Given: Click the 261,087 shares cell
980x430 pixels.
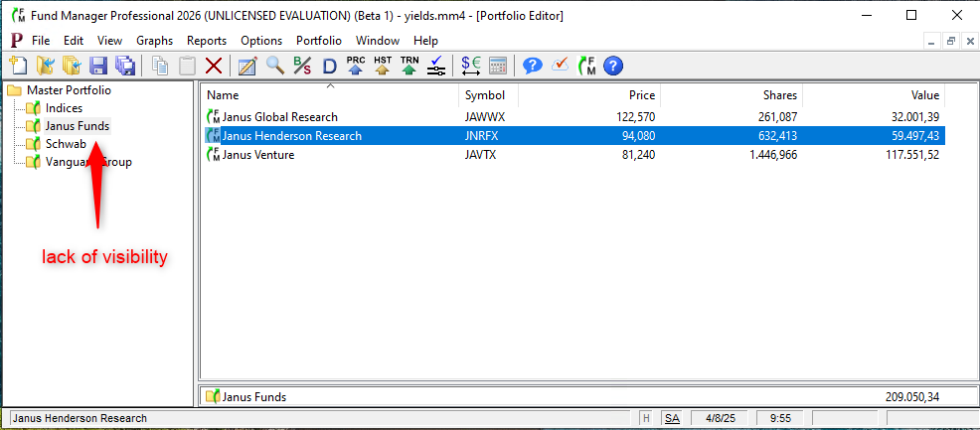Looking at the screenshot, I should click(775, 117).
